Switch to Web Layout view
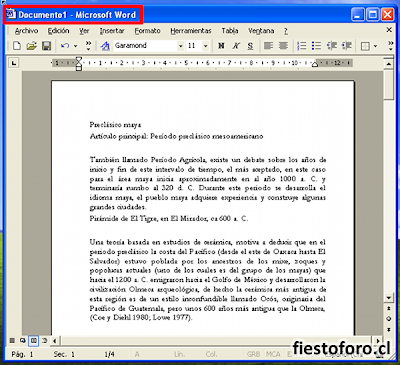 (23, 341)
